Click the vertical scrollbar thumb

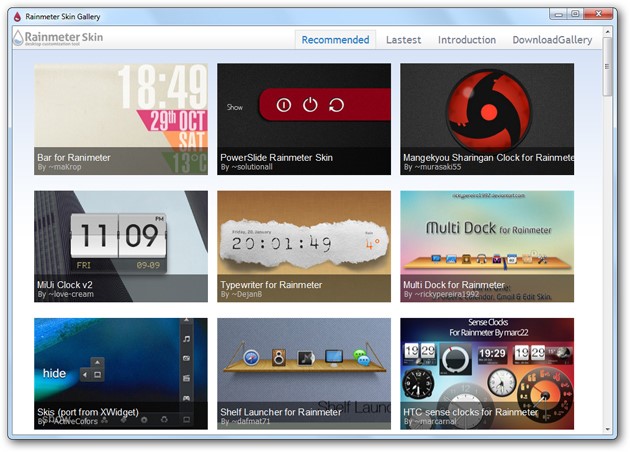(x=608, y=67)
